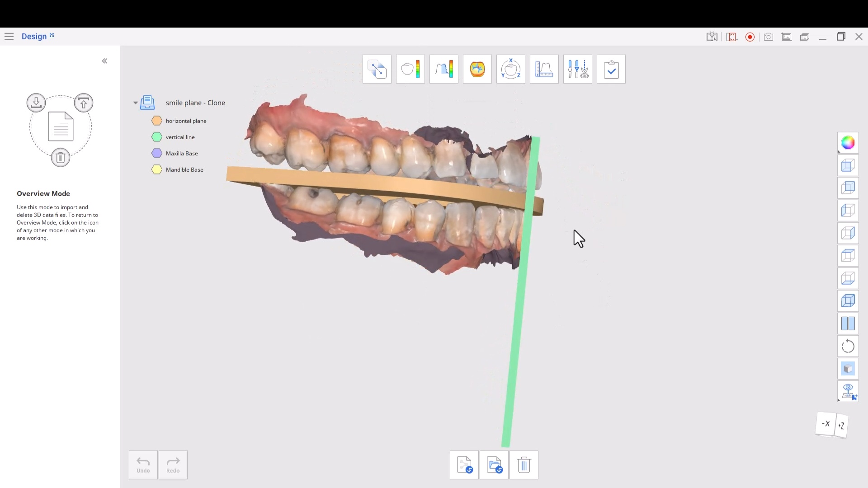The height and width of the screenshot is (488, 868).
Task: Click the import data download icon
Action: pos(36,103)
